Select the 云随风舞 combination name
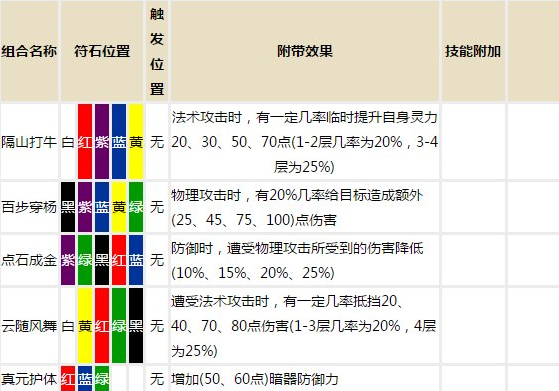The height and width of the screenshot is (391, 559). 29,326
